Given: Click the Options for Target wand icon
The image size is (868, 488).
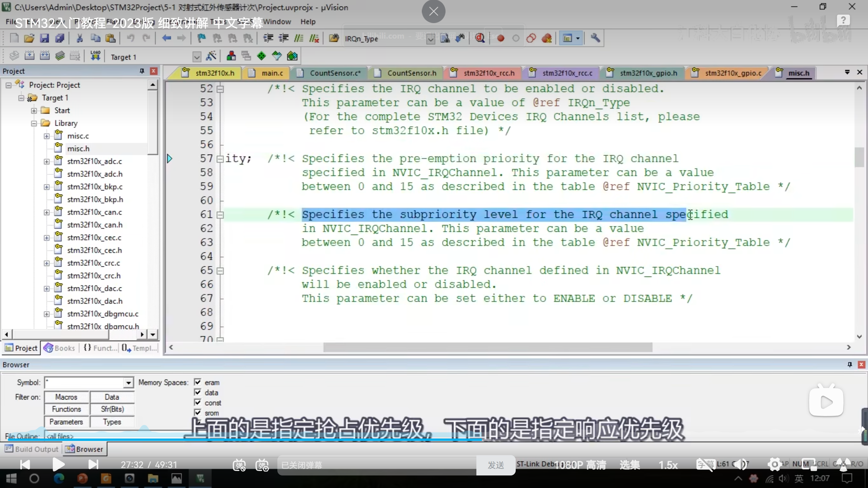Looking at the screenshot, I should (211, 56).
